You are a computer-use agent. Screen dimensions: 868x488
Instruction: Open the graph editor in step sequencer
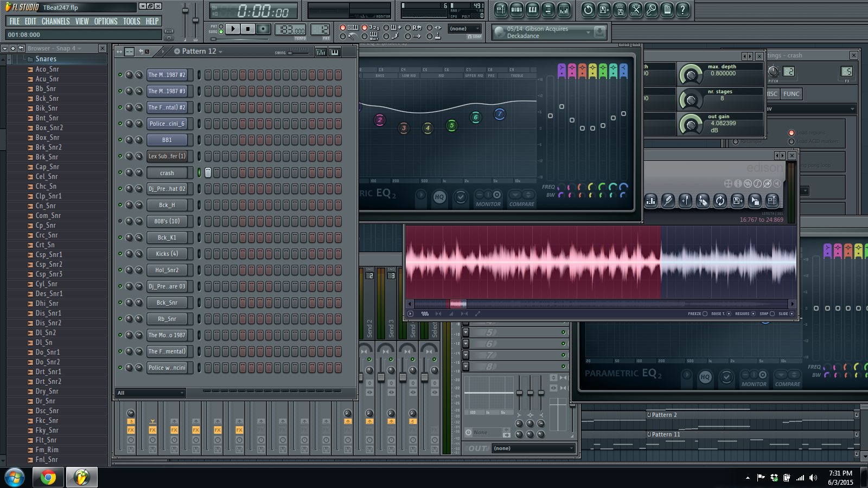coord(321,52)
